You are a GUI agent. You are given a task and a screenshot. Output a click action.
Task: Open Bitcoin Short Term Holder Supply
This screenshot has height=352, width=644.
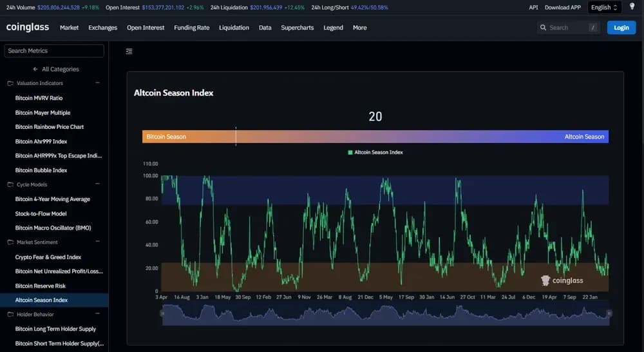pos(59,344)
